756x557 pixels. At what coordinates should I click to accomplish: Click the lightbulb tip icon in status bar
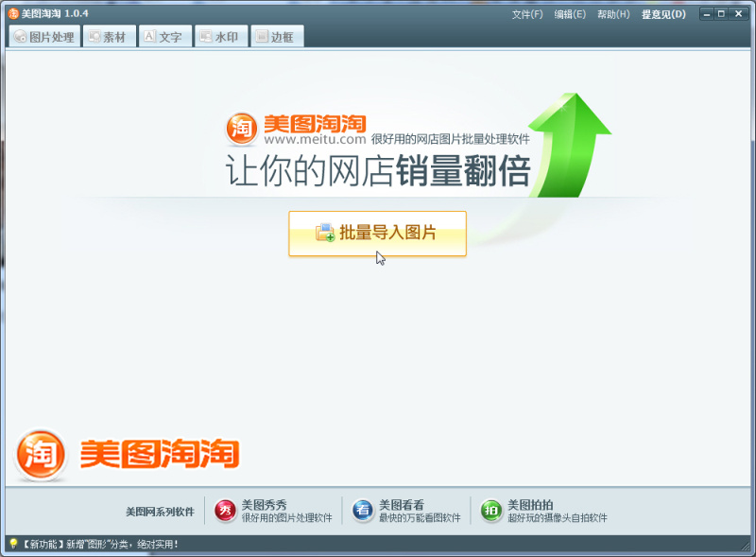coord(13,544)
